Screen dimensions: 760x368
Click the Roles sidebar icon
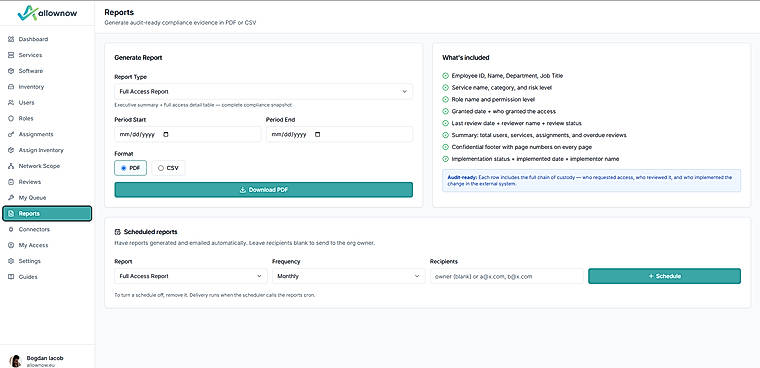11,118
